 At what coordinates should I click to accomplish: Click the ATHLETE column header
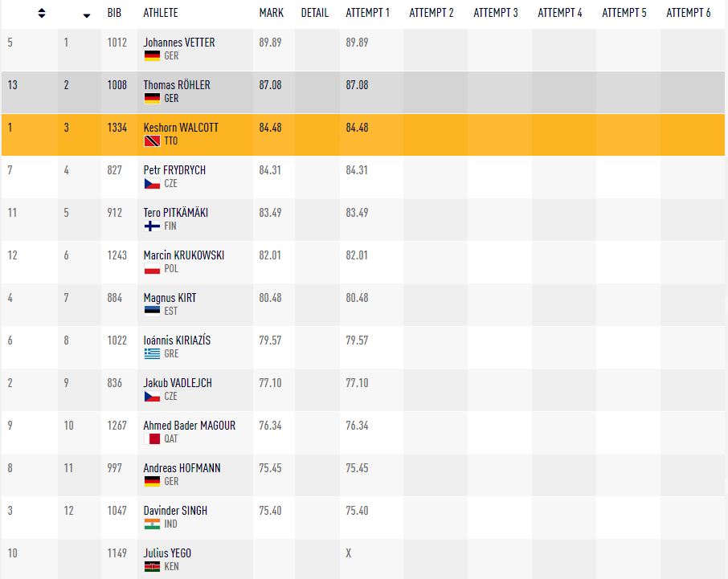tap(161, 14)
